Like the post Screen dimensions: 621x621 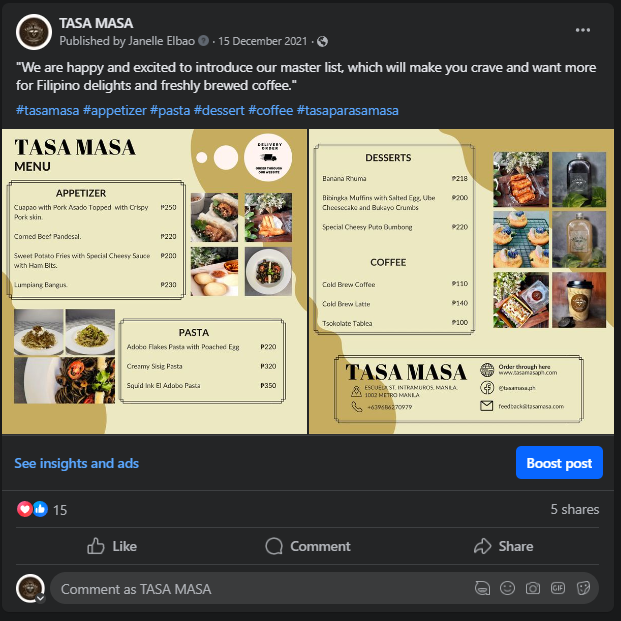pos(112,546)
